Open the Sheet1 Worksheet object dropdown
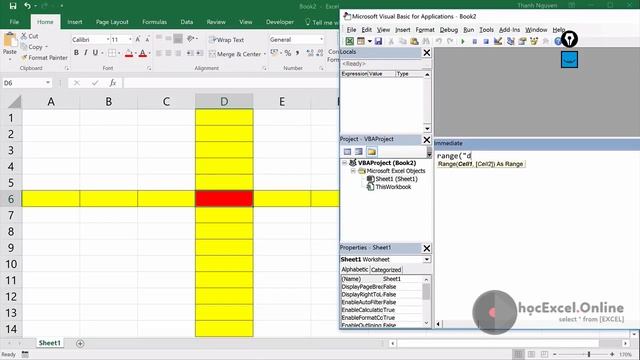This screenshot has height=360, width=640. pyautogui.click(x=427, y=260)
